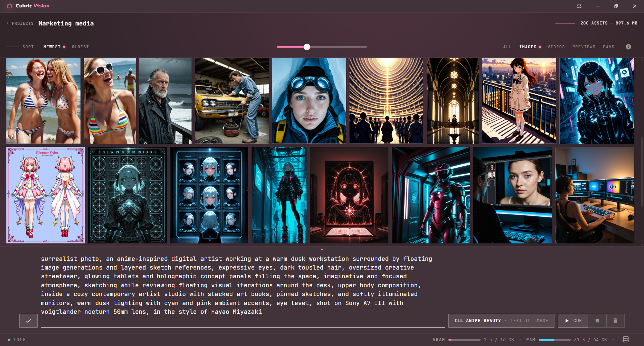This screenshot has width=644, height=346.
Task: Open the mechanic with yellow car thumbnail
Action: (232, 101)
